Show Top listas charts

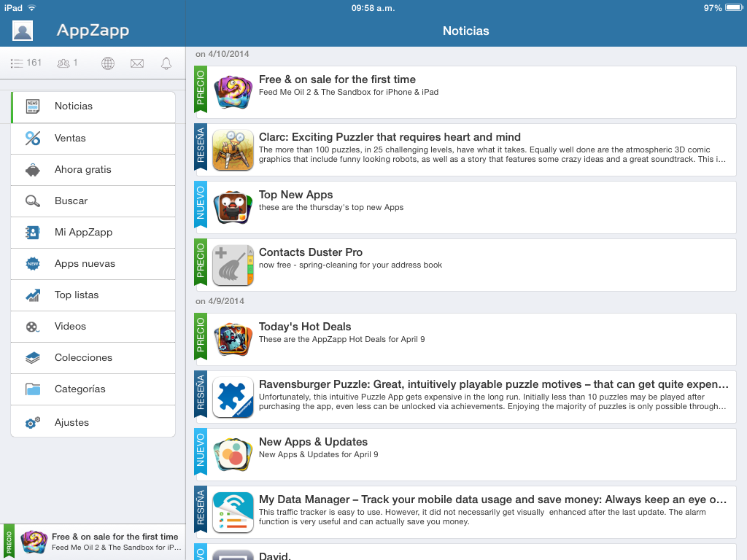(x=93, y=295)
